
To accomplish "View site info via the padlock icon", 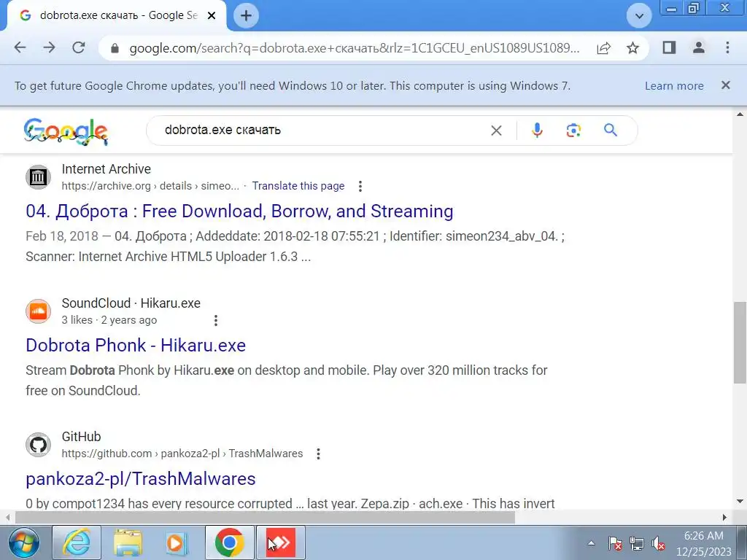I will click(115, 48).
